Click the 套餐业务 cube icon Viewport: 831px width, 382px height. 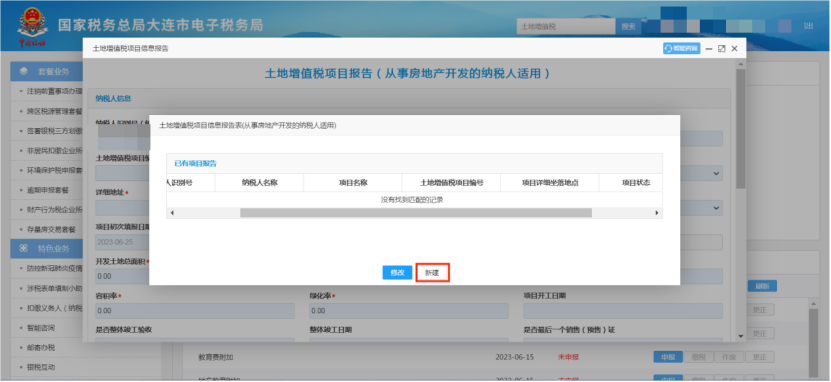click(x=24, y=72)
